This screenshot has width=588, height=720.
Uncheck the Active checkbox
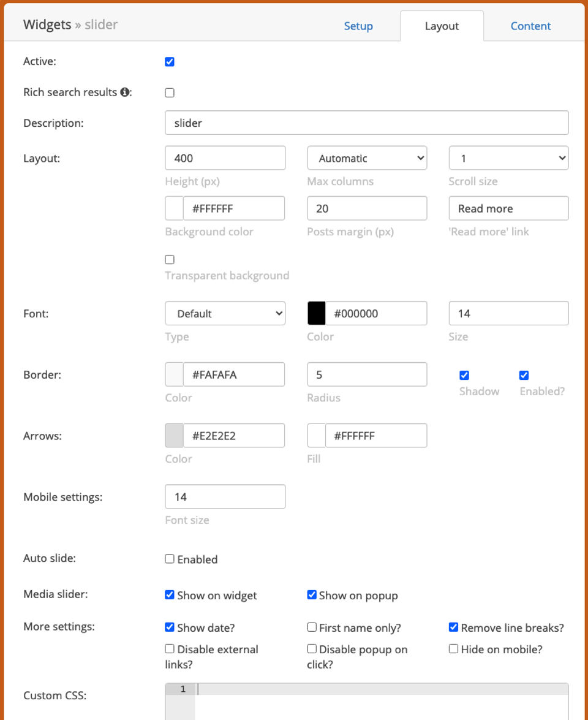tap(170, 62)
